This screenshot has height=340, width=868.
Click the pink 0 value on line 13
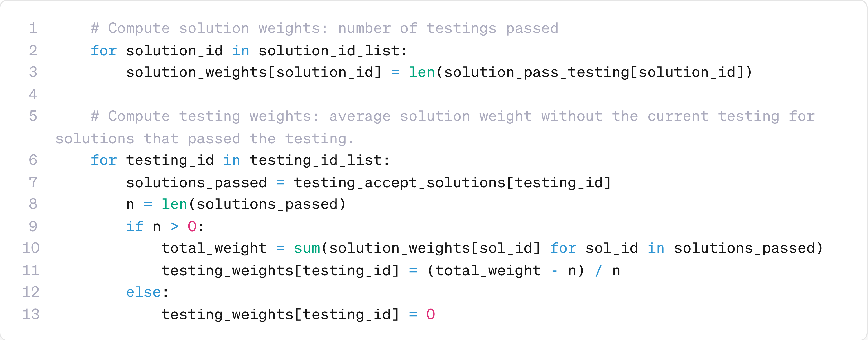tap(431, 314)
